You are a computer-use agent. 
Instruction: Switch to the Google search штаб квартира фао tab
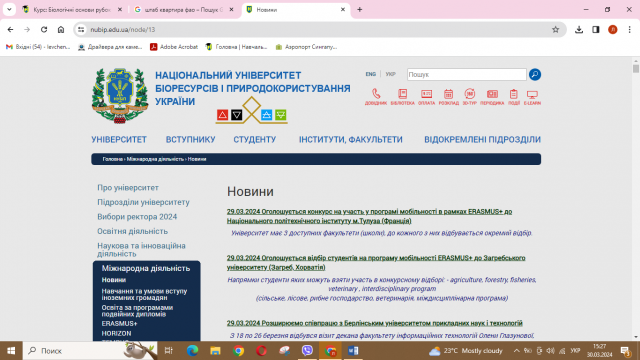pos(183,9)
